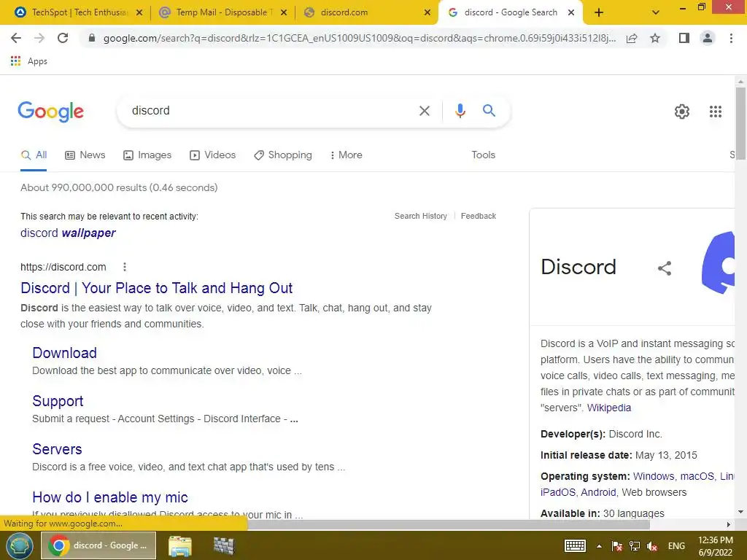
Task: Click the Windows operating system link
Action: [653, 477]
